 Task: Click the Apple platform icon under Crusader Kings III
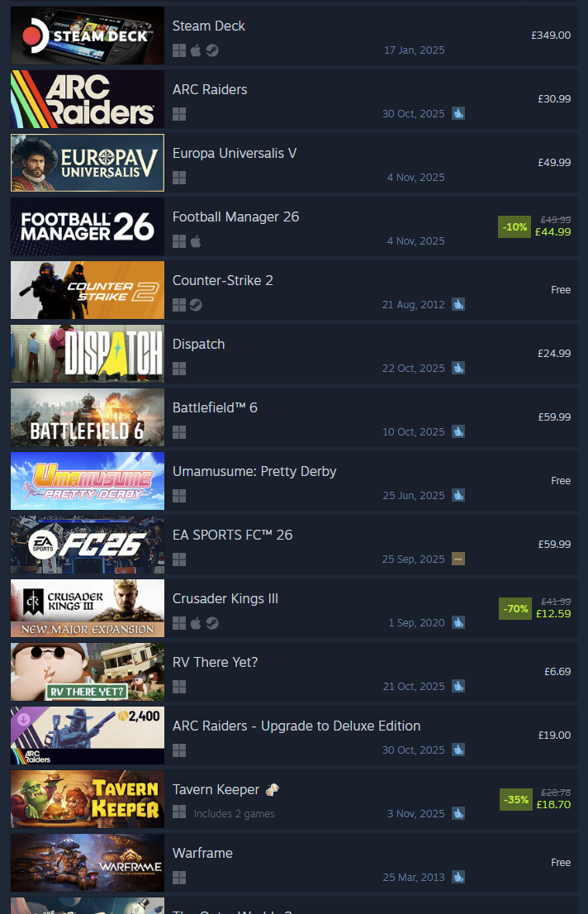click(196, 623)
